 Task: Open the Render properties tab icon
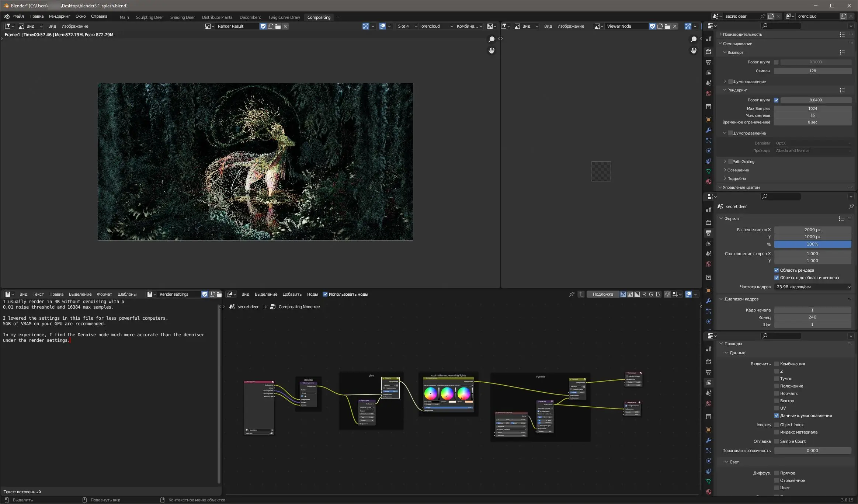(x=708, y=52)
